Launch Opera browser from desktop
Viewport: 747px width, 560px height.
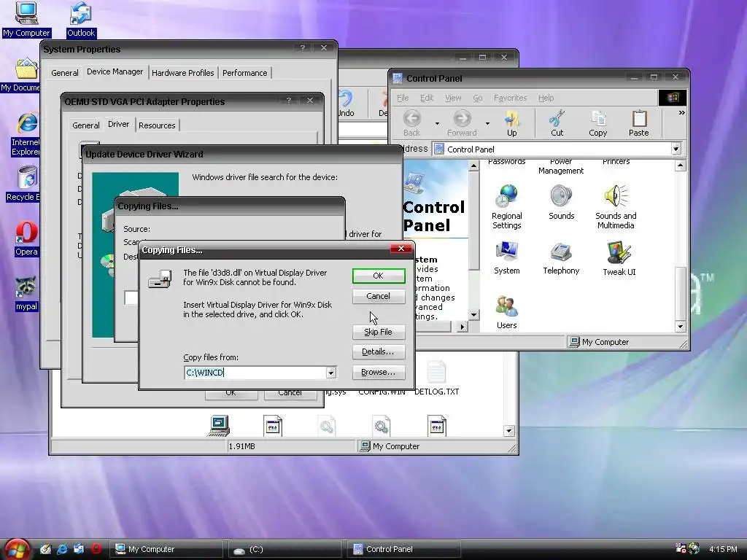[26, 238]
